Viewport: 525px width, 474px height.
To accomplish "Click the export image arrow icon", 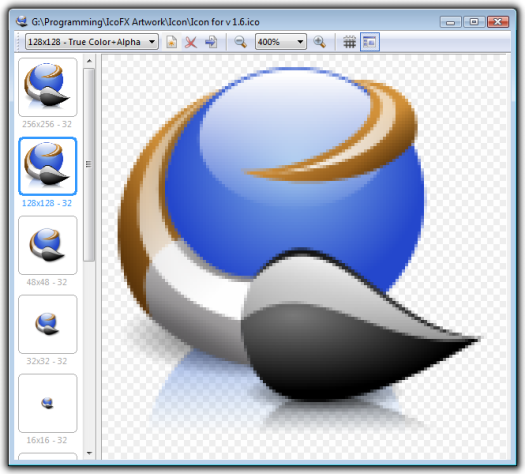I will (211, 42).
